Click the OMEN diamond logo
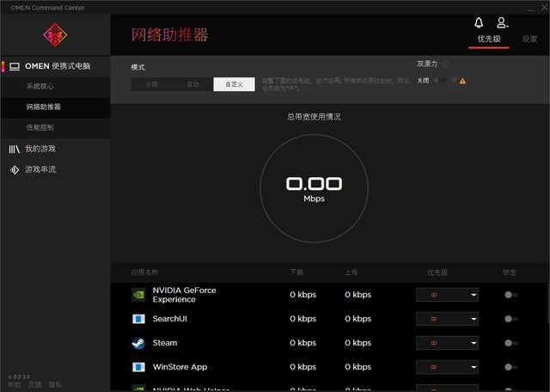 (x=55, y=34)
